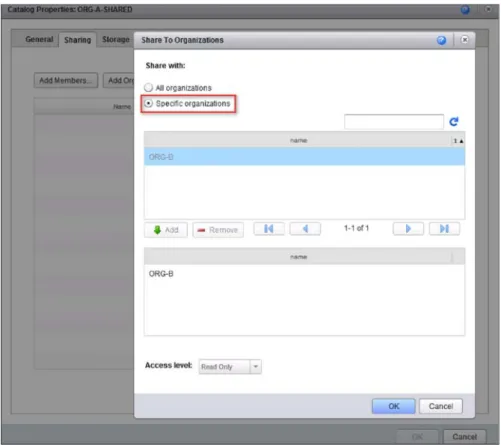Click the Remove button

click(x=218, y=230)
